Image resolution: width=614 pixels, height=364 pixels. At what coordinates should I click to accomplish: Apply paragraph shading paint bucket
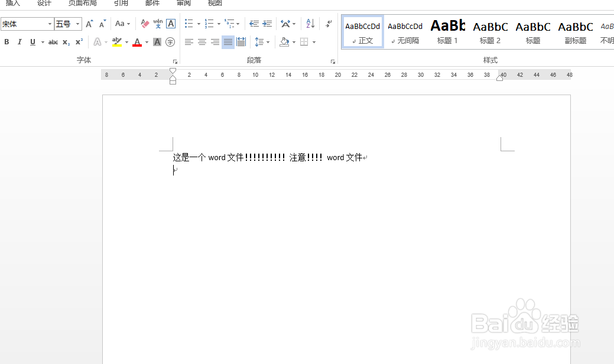pos(285,42)
